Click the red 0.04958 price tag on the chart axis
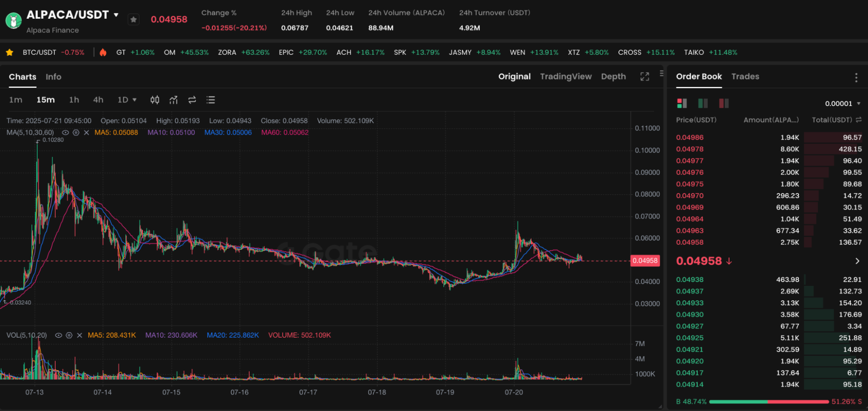 tap(645, 261)
